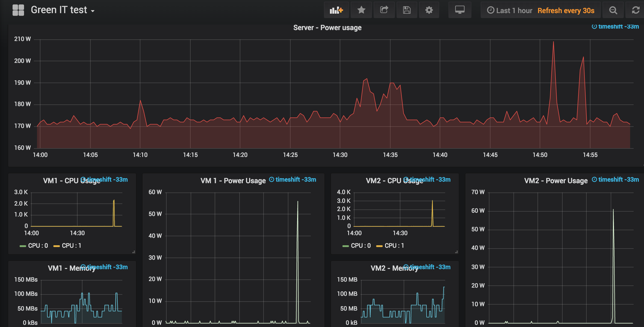The width and height of the screenshot is (644, 327).
Task: Save dashboard with floppy disk icon
Action: pos(407,10)
